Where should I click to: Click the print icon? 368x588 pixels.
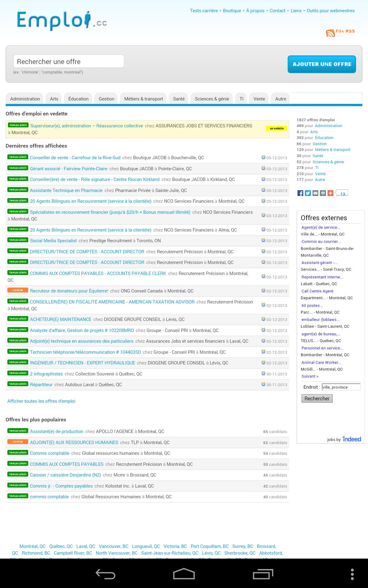click(x=323, y=193)
